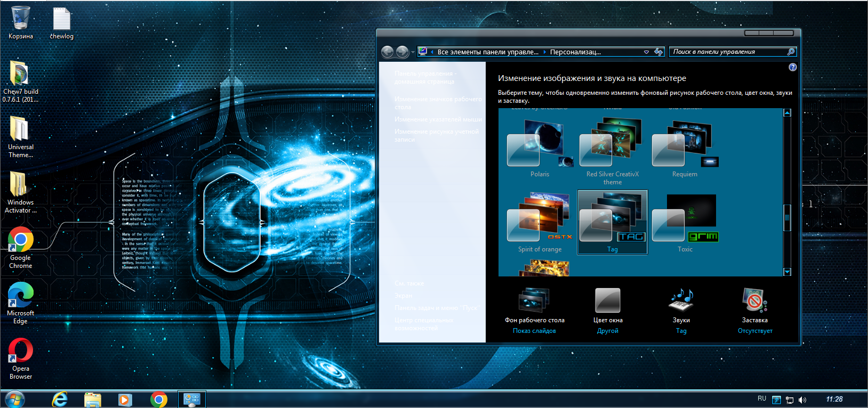Click the theme list scrollbar down arrow
The image size is (868, 408).
tap(787, 272)
